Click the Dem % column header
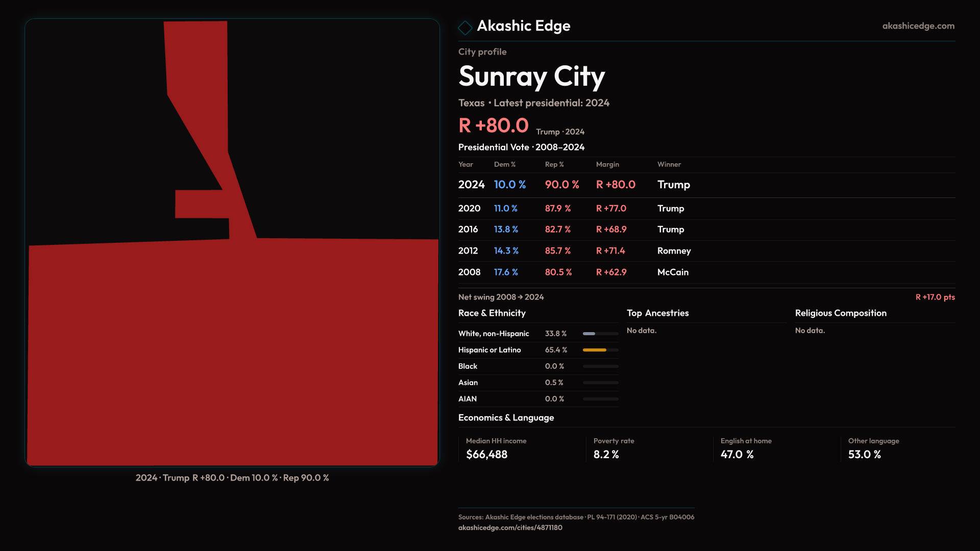 pos(504,165)
